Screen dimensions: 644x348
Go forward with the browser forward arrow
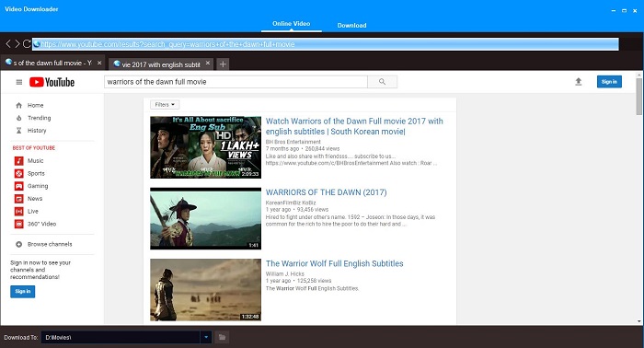pos(17,43)
